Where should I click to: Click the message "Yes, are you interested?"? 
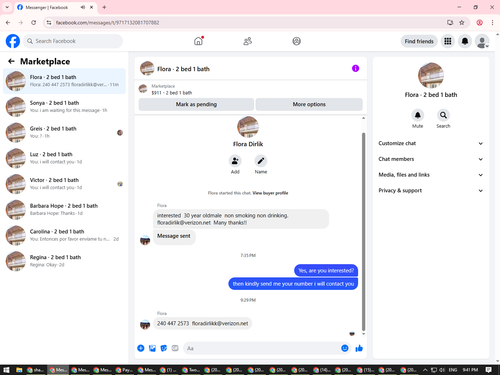coord(326,271)
